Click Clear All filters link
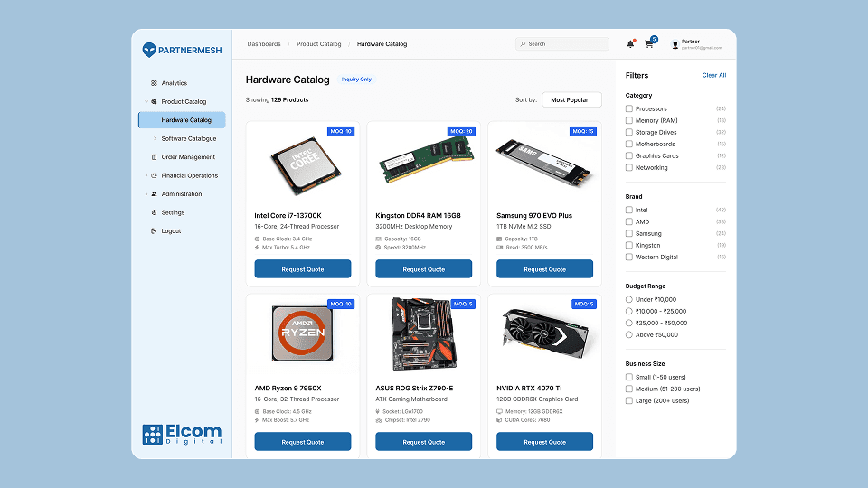This screenshot has height=488, width=868. pos(713,76)
